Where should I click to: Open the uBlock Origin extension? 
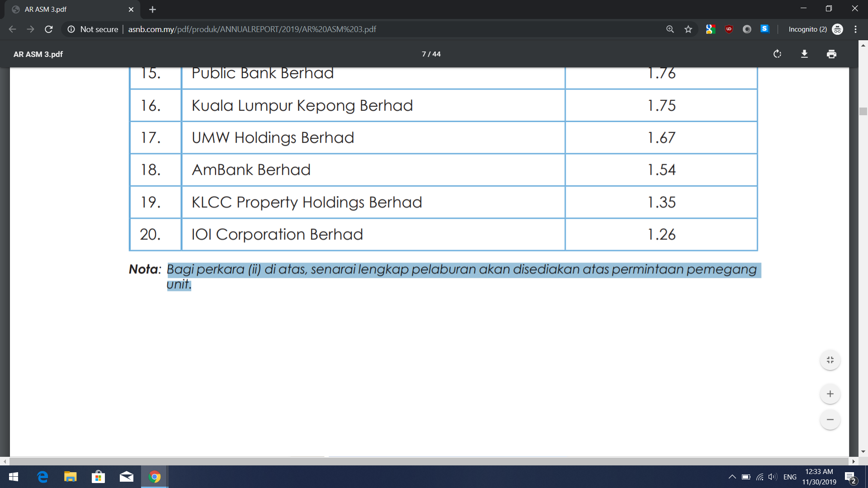click(x=729, y=29)
